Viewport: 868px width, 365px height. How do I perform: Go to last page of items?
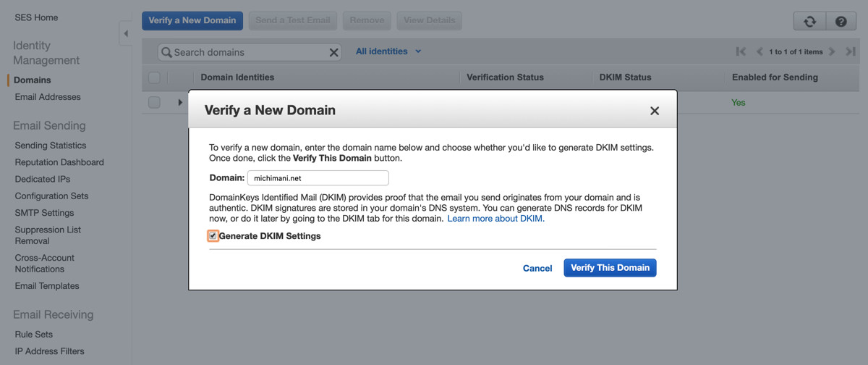[x=851, y=51]
